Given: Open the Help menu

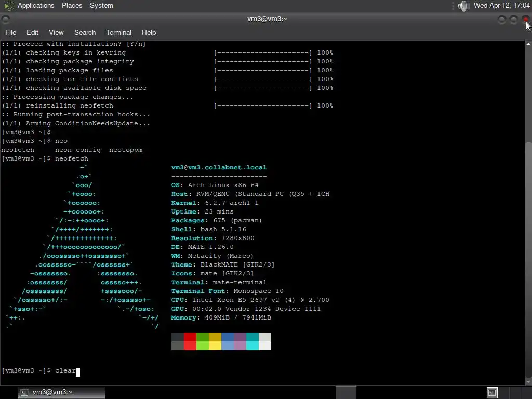Looking at the screenshot, I should point(149,33).
